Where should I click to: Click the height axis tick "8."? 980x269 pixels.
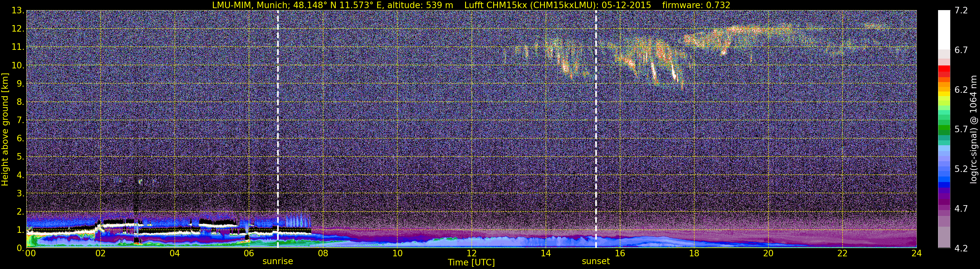tap(20, 102)
